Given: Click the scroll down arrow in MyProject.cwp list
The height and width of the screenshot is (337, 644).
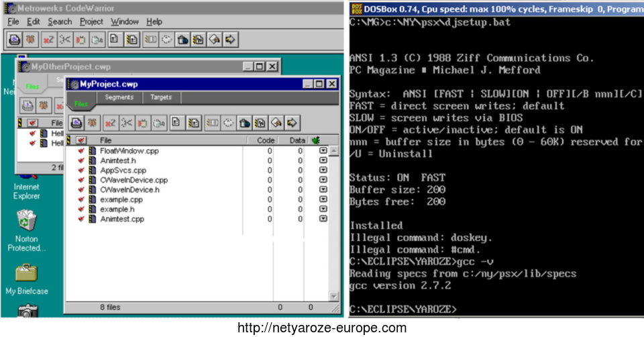Looking at the screenshot, I should click(334, 296).
